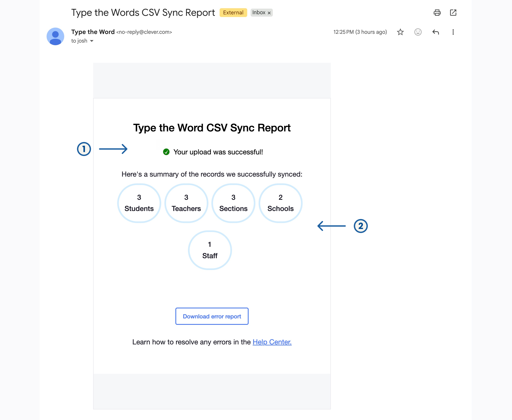Remove the Inbox label
512x420 pixels.
tap(269, 13)
